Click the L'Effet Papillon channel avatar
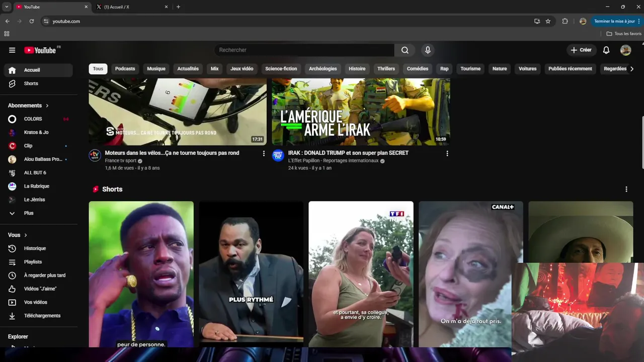644x362 pixels. (278, 155)
